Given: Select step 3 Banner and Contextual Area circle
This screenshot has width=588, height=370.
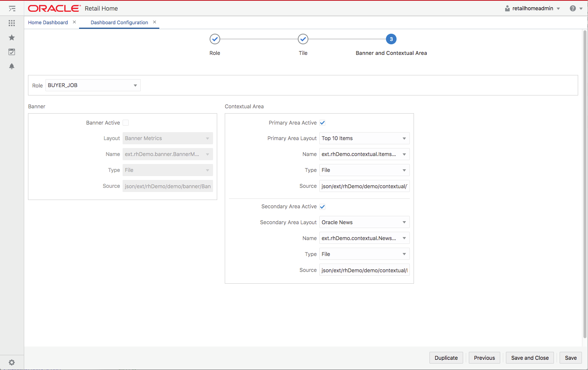Looking at the screenshot, I should (x=391, y=39).
